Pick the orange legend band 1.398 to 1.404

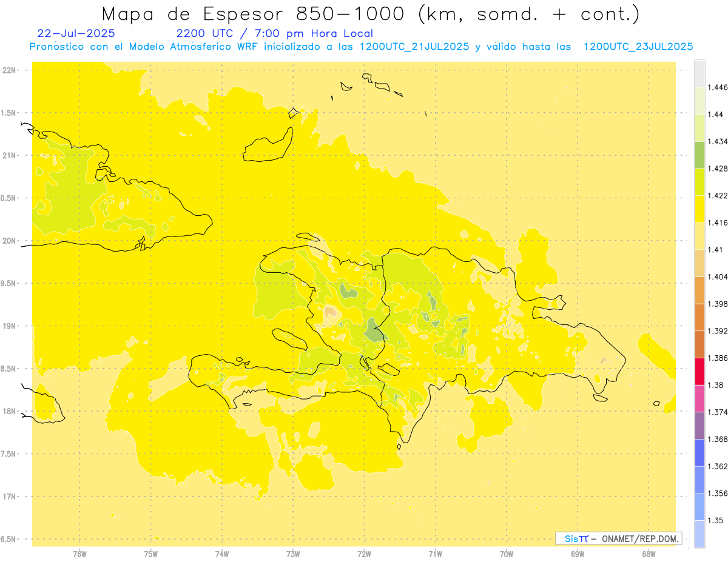click(x=699, y=290)
